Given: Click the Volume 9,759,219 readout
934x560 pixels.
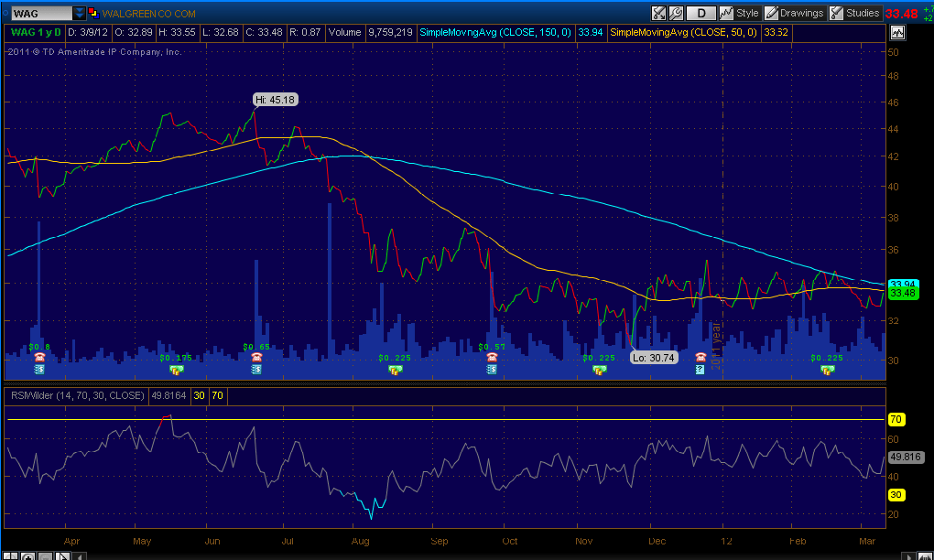Looking at the screenshot, I should pos(371,32).
